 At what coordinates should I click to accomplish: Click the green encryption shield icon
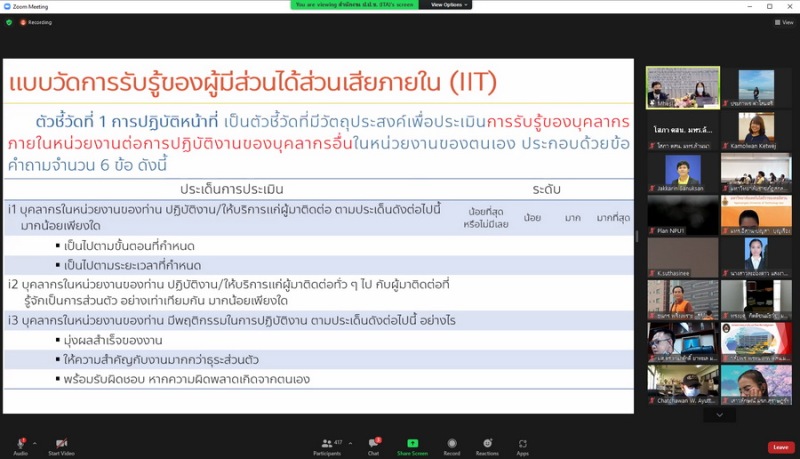(x=9, y=21)
